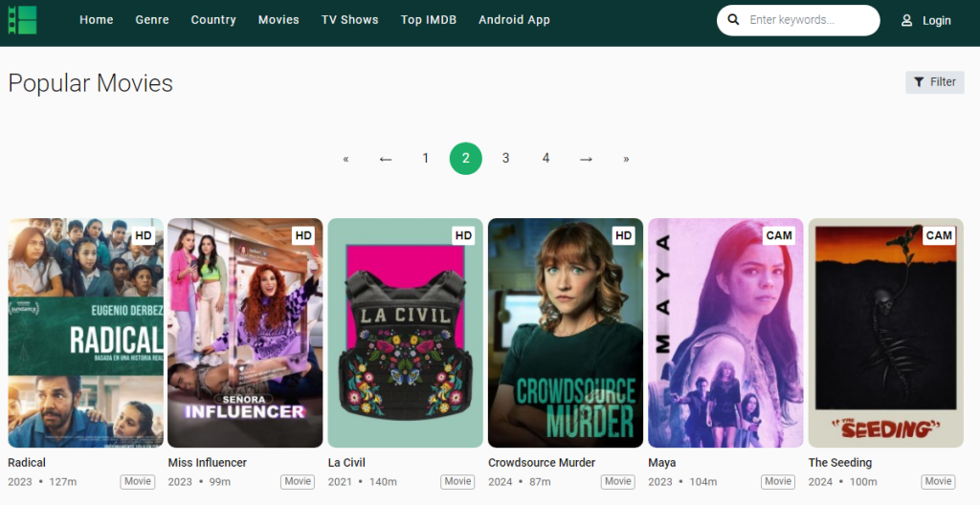Click the search magnifier icon
The height and width of the screenshot is (505, 980).
click(x=734, y=20)
